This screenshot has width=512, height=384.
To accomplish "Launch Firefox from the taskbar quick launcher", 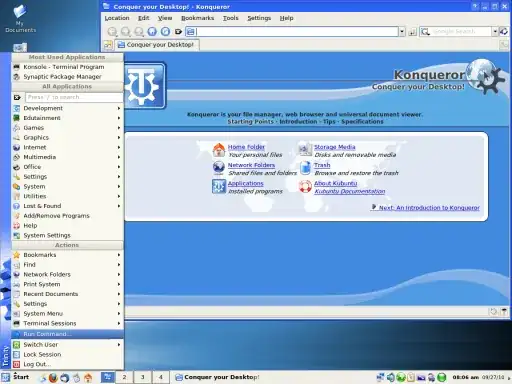I will coord(53,378).
